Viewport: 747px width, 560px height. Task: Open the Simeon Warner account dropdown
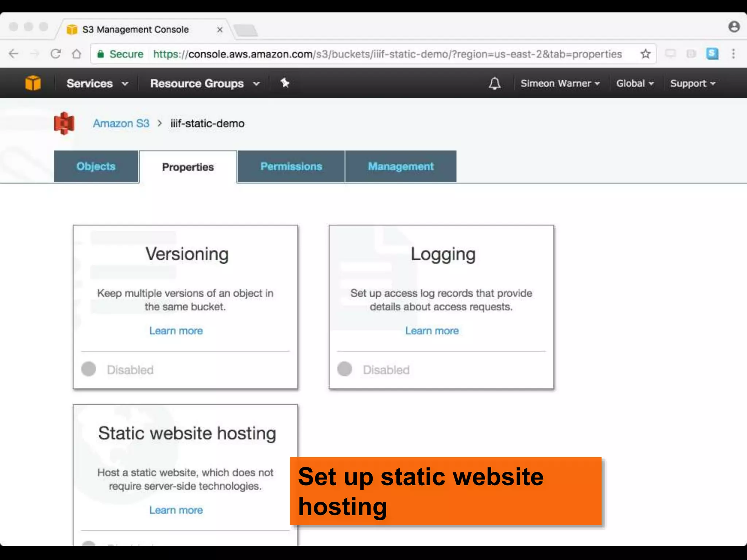coord(560,83)
